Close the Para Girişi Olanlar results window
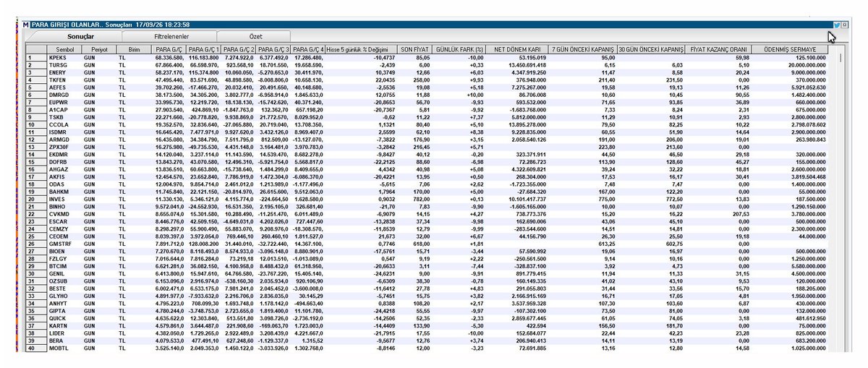The width and height of the screenshot is (868, 368). [844, 25]
